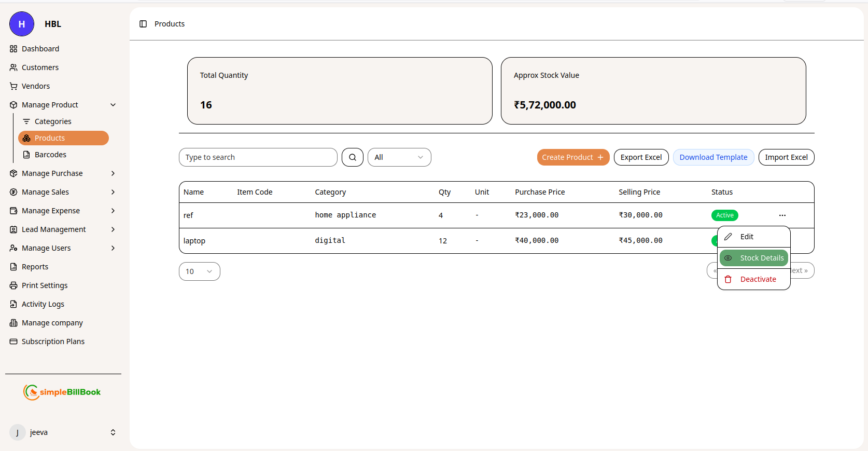Open three-dot actions menu for ref row

782,215
